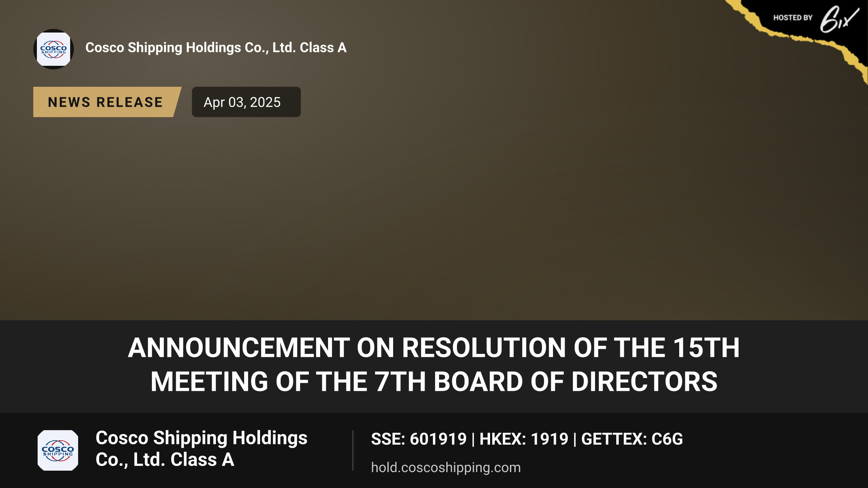
Task: Click the year 2025 in the date badge
Action: (x=265, y=102)
